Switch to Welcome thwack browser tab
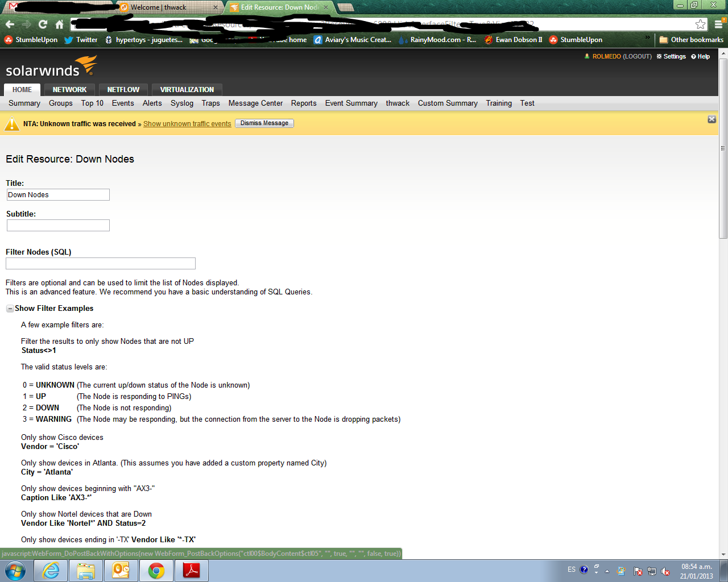This screenshot has width=728, height=582. pyautogui.click(x=169, y=7)
